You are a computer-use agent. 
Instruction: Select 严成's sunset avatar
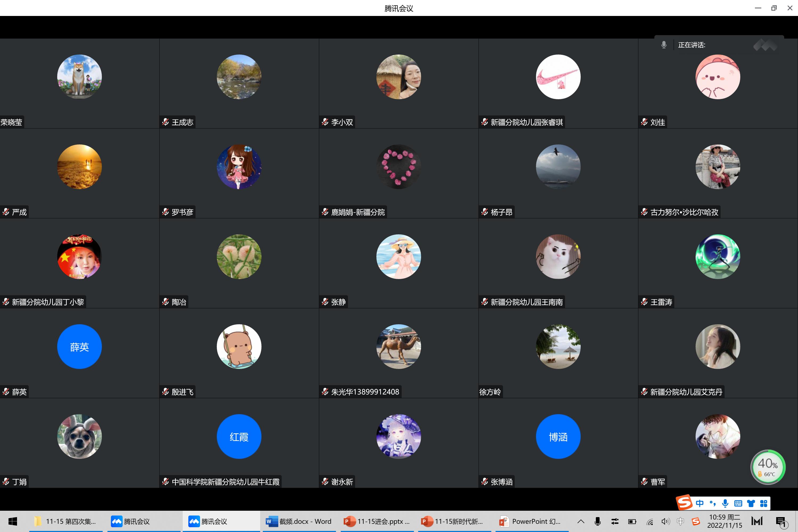coord(79,167)
